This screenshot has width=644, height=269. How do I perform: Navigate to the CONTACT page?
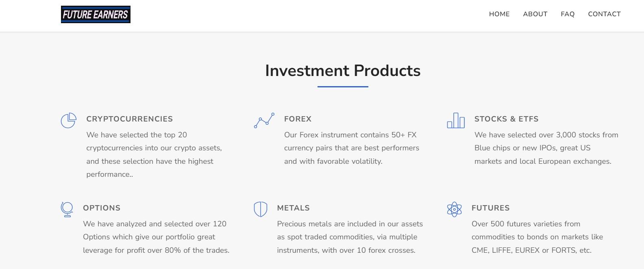click(x=604, y=14)
